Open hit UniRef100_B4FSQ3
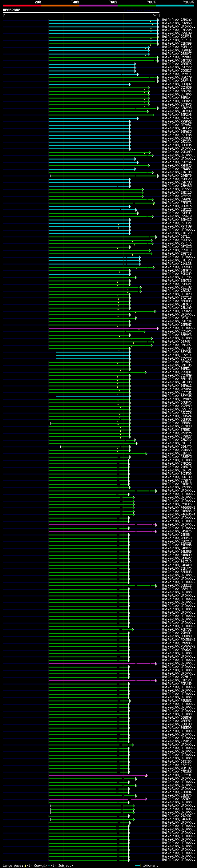 (x=177, y=61)
